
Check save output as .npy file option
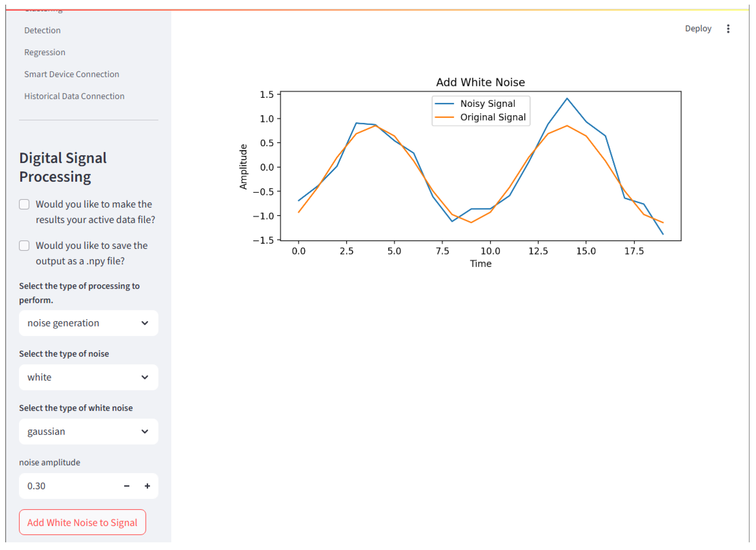click(24, 246)
